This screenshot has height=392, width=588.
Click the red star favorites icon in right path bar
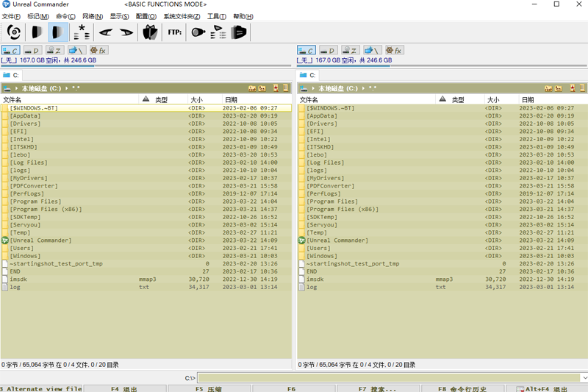click(573, 88)
